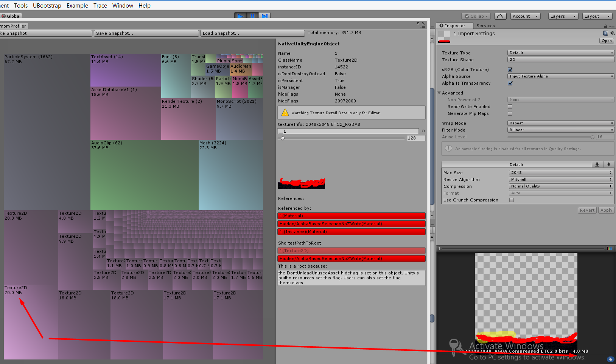This screenshot has height=364, width=616.
Task: Toggle sRGB (Color Texture) checkbox
Action: click(x=510, y=70)
